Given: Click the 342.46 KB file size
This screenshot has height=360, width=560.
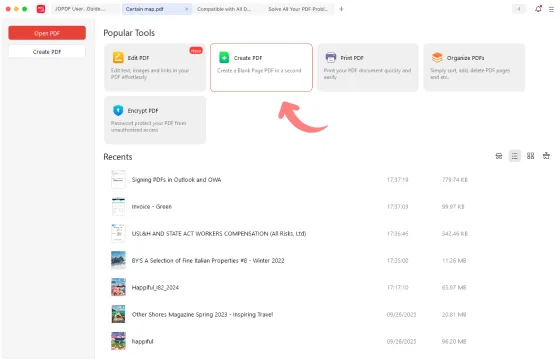Looking at the screenshot, I should [x=455, y=234].
